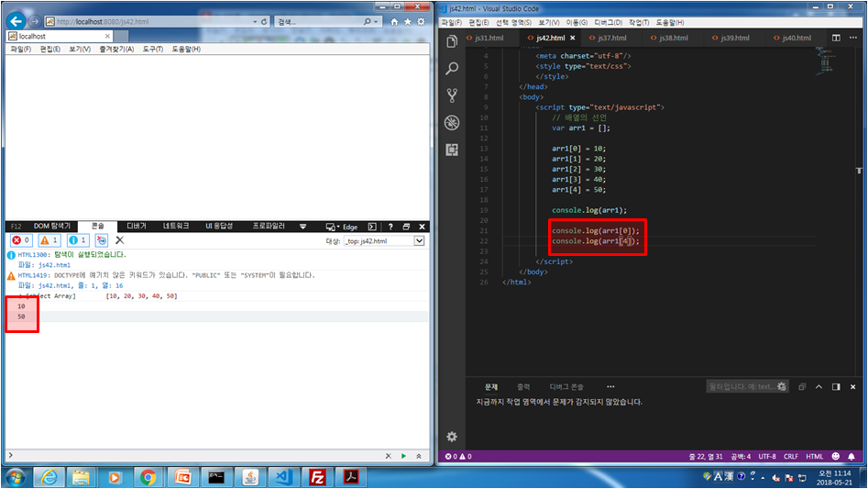The image size is (868, 489).
Task: Open panel overflow ellipsis next to 디버그 콘솔
Action: pyautogui.click(x=610, y=386)
